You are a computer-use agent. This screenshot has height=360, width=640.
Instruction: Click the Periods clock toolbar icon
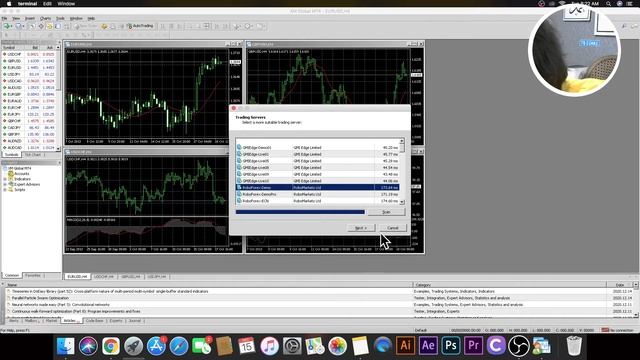[248, 26]
